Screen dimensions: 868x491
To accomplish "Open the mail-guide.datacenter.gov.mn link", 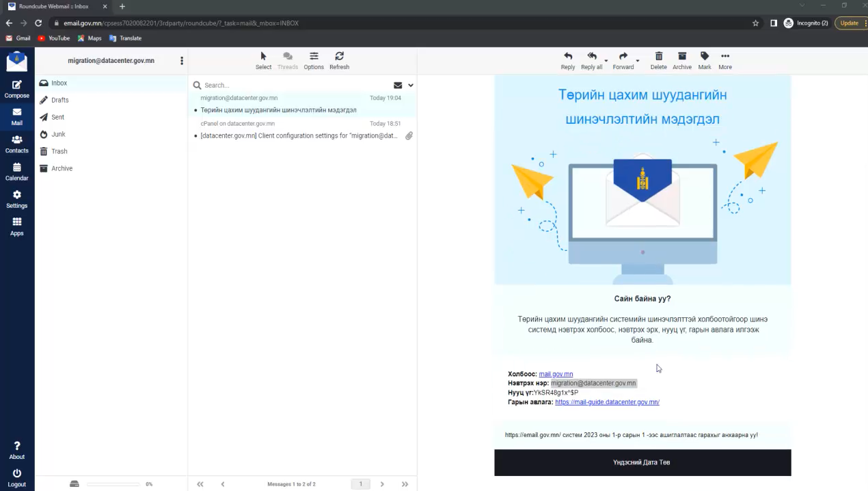I will (607, 402).
